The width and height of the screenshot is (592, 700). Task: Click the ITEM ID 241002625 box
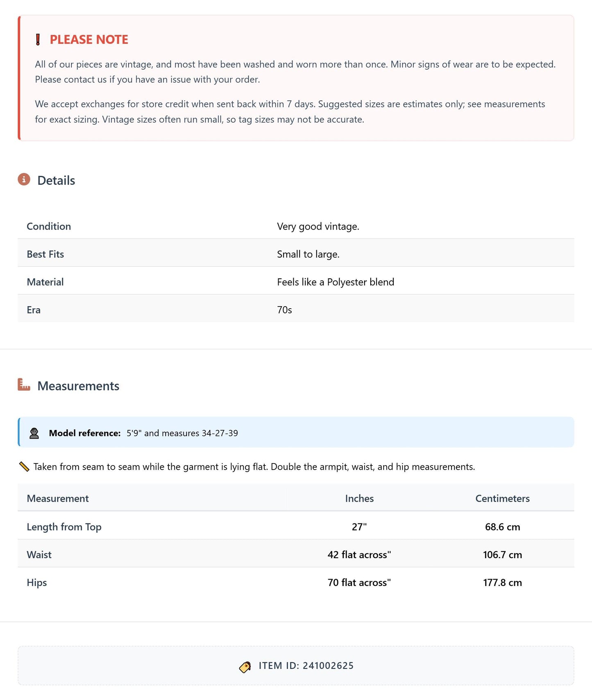click(296, 666)
